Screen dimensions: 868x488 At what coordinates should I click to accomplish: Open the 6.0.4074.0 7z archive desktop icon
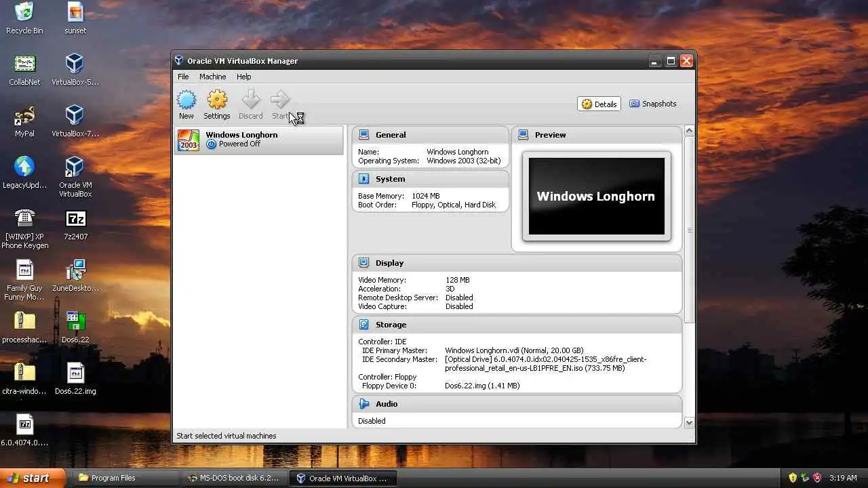24,424
